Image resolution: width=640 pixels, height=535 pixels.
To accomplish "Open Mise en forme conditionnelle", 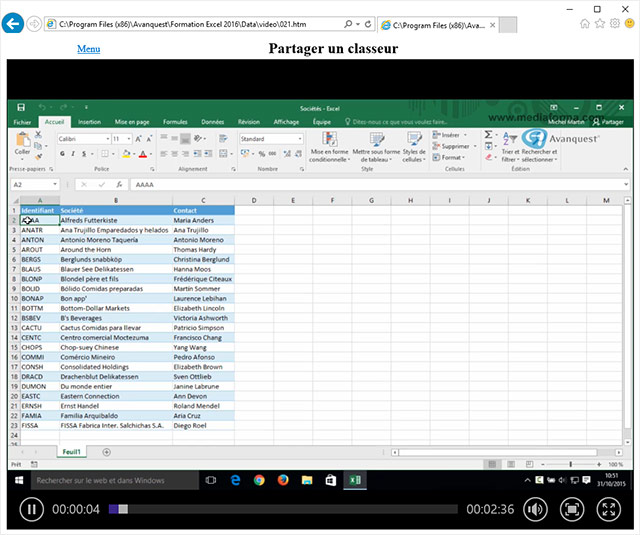I will coord(329,147).
